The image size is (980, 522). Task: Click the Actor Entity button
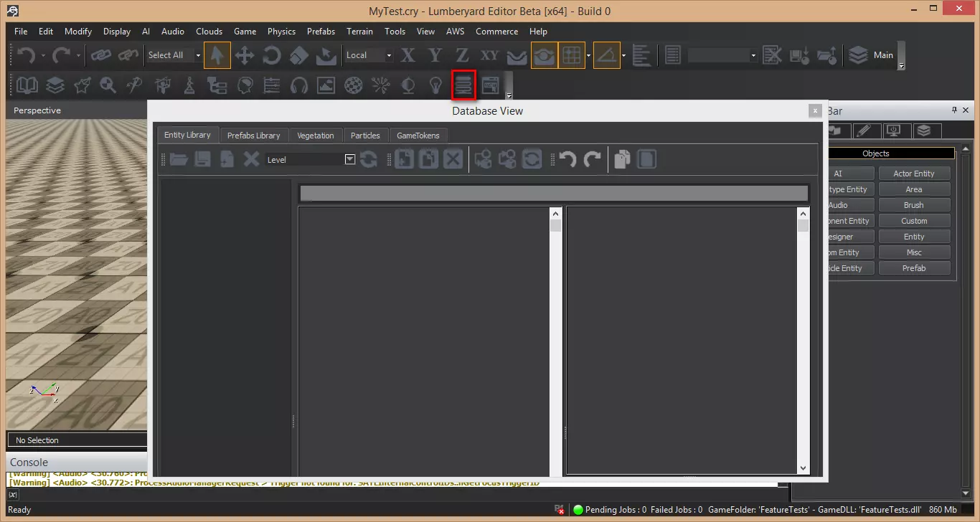point(914,174)
